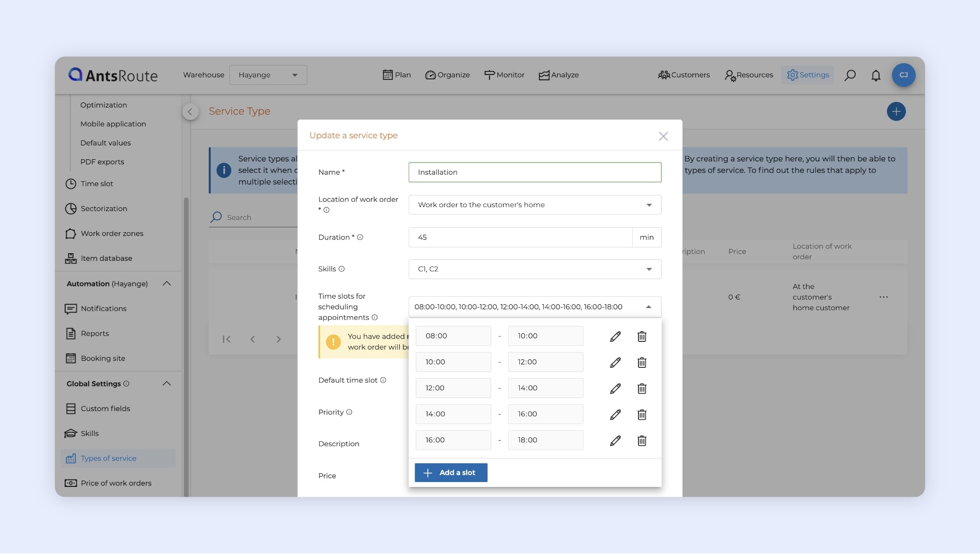
Task: Click the Add a slot button
Action: pos(451,473)
